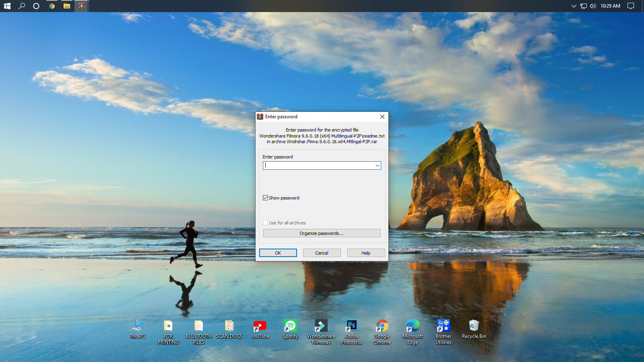Select the SCAN DOCS folder

229,326
